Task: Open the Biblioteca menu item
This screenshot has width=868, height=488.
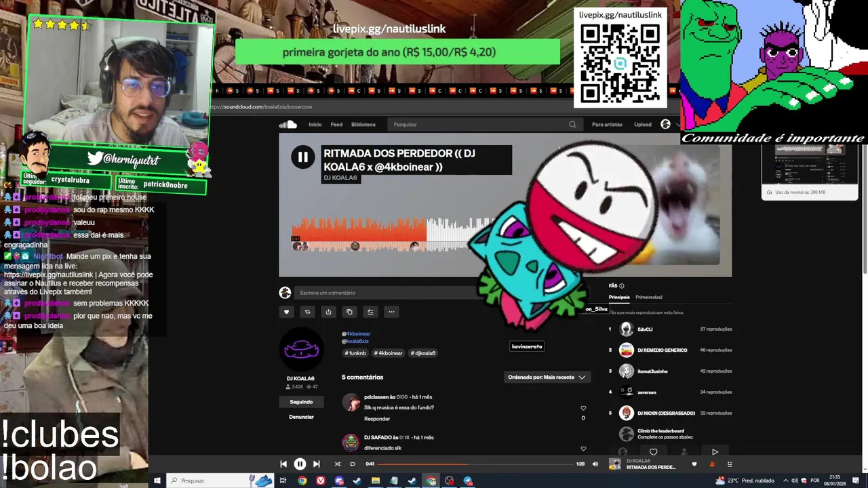Action: point(363,125)
